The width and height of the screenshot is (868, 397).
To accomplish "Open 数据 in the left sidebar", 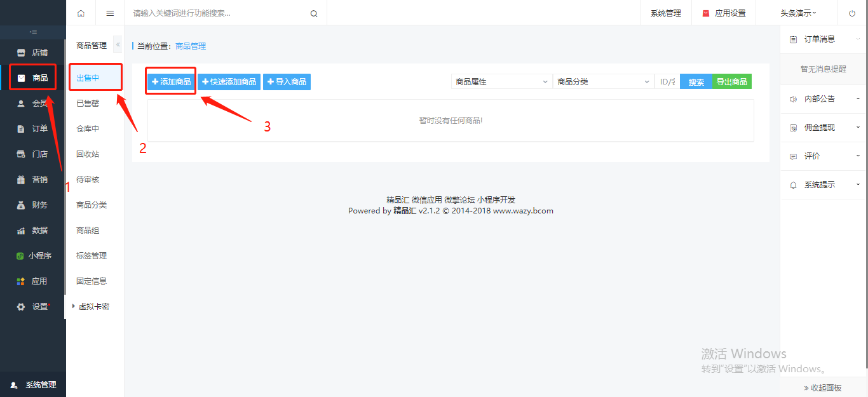I will click(33, 231).
